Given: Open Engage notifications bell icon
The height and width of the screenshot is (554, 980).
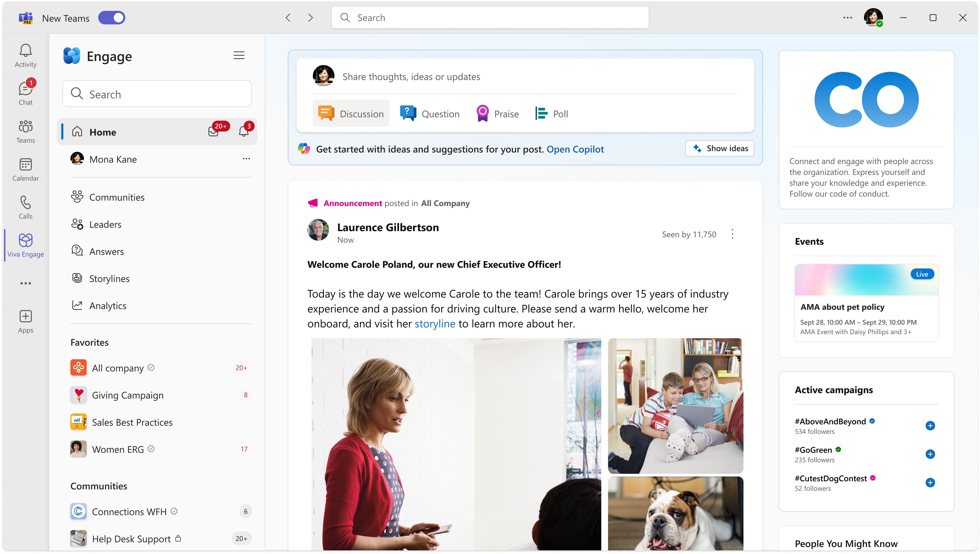Looking at the screenshot, I should 244,132.
